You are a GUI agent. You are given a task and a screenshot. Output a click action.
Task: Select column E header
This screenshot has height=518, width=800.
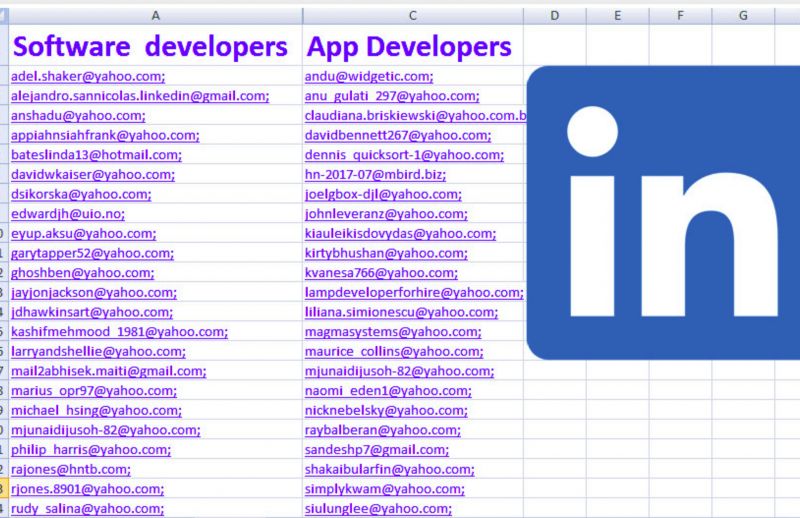click(x=617, y=16)
